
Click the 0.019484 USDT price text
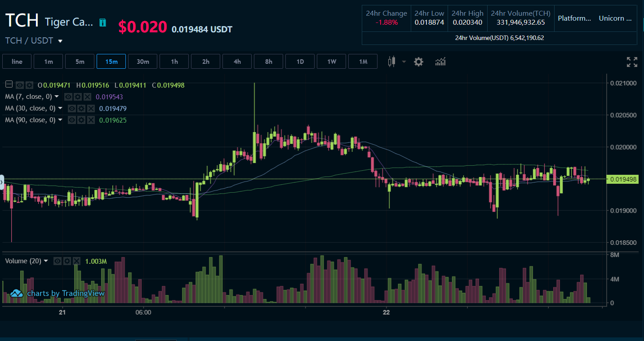click(202, 29)
